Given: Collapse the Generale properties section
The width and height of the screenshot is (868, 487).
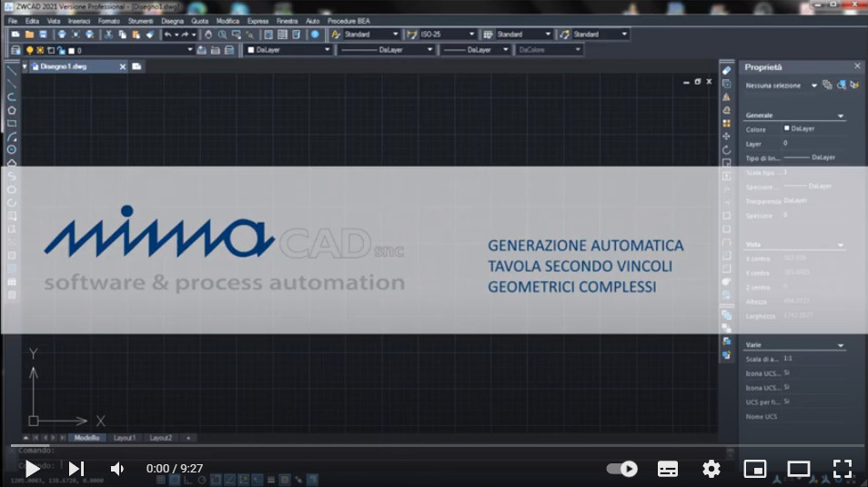Looking at the screenshot, I should (841, 116).
